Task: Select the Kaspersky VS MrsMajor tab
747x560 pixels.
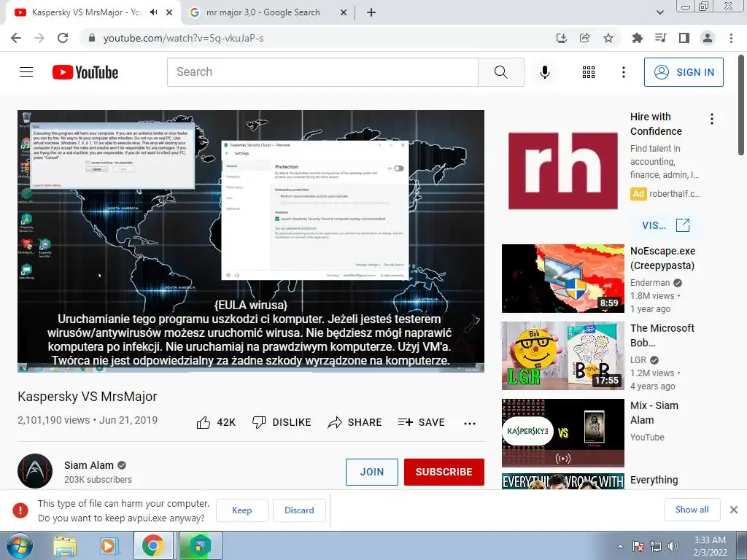Action: [86, 12]
